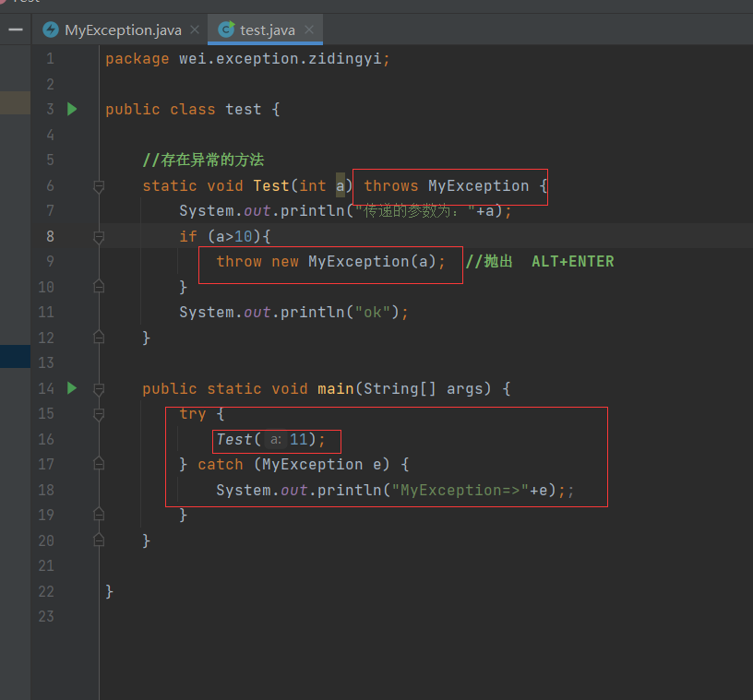Collapse the Test method fold on line 6
The width and height of the screenshot is (753, 700).
coord(99,186)
